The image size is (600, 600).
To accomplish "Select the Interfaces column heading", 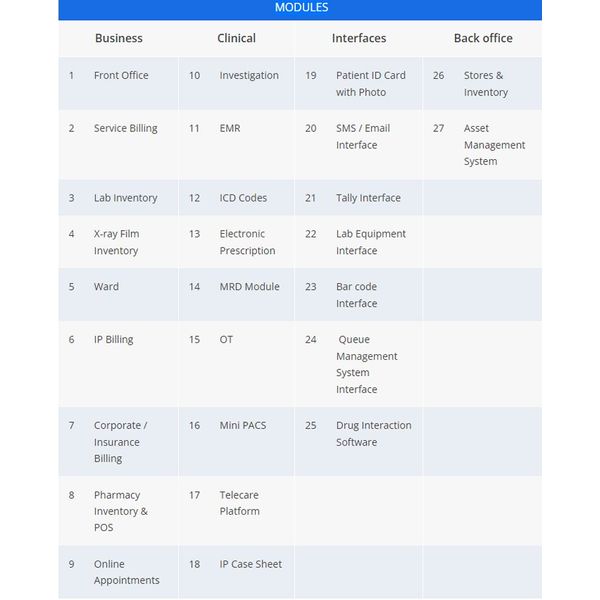I will 358,38.
